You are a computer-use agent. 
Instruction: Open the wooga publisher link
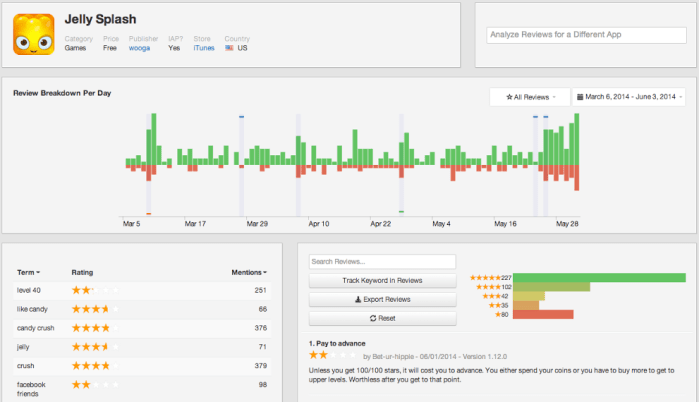[140, 48]
